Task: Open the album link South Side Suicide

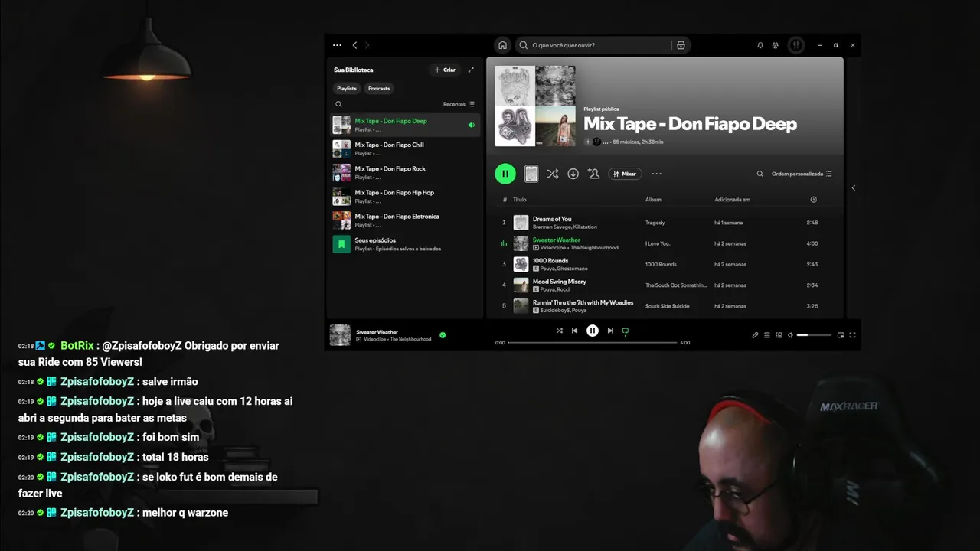Action: point(667,306)
